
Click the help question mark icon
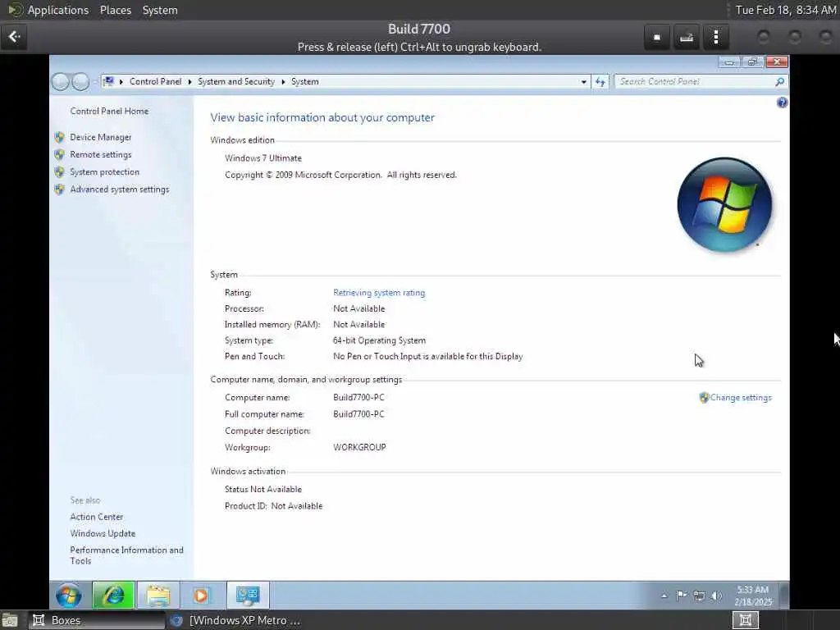[x=782, y=103]
